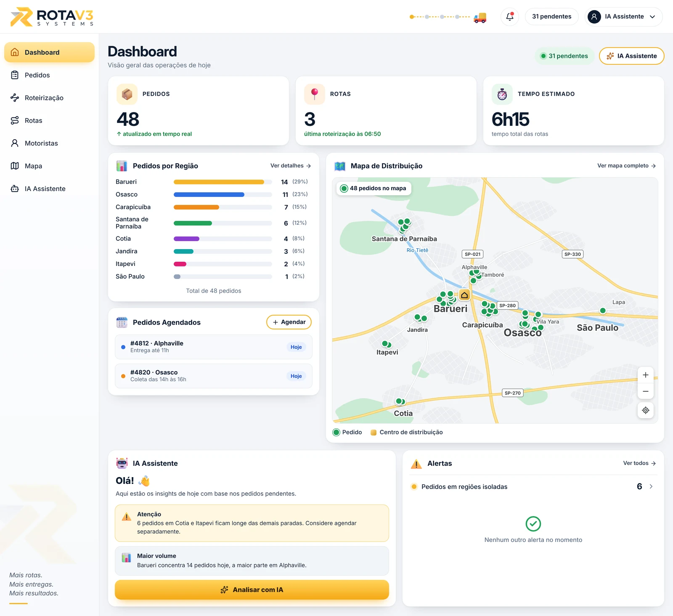This screenshot has width=673, height=616.
Task: Click the delivery truck progress icon
Action: (x=480, y=18)
